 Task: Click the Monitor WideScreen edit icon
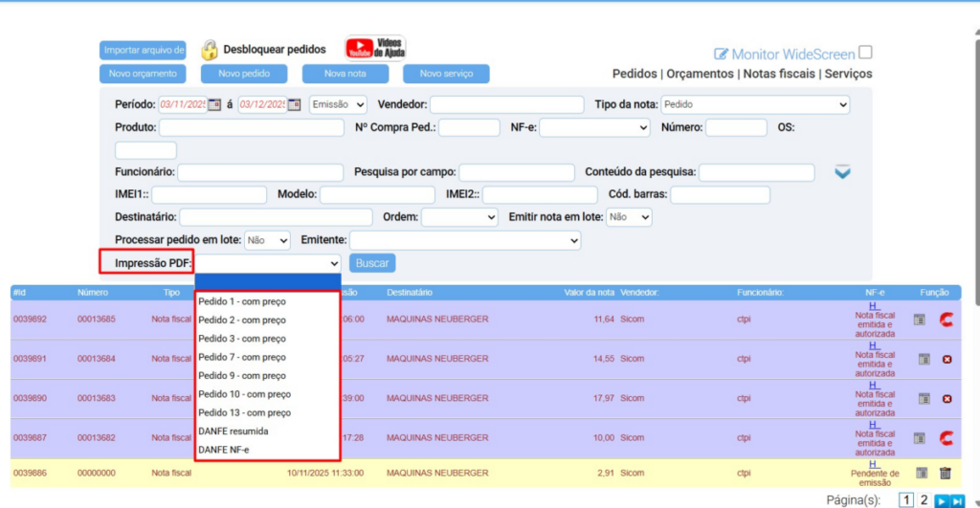[x=721, y=55]
